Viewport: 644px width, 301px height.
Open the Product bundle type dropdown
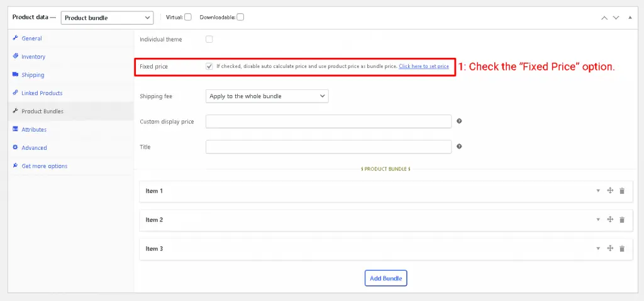107,18
